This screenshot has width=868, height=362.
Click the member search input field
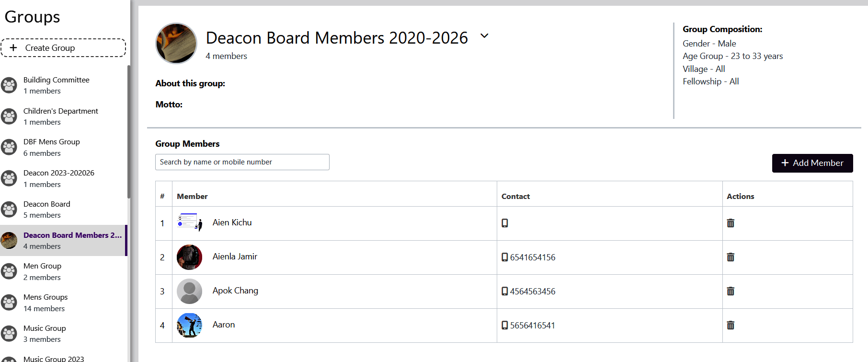coord(242,162)
